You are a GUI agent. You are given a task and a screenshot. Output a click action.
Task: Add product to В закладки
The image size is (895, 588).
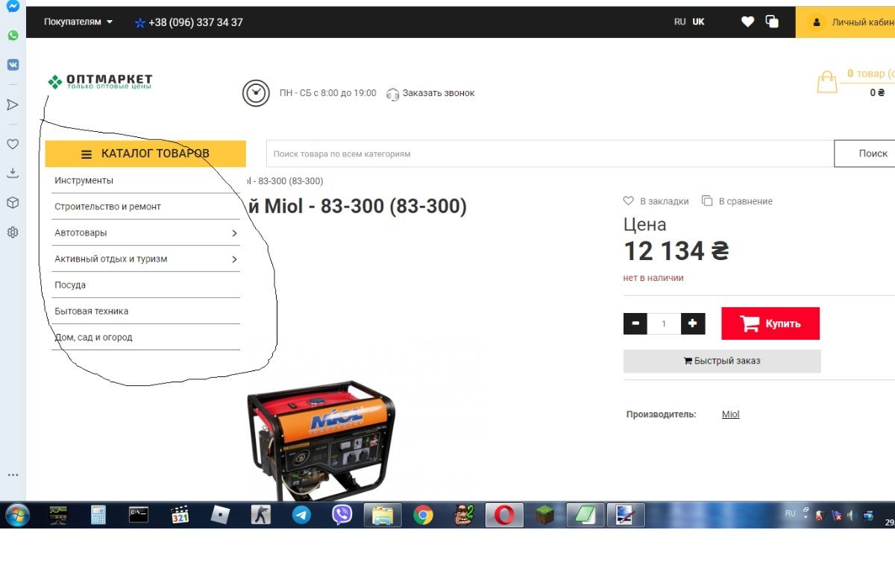(656, 201)
